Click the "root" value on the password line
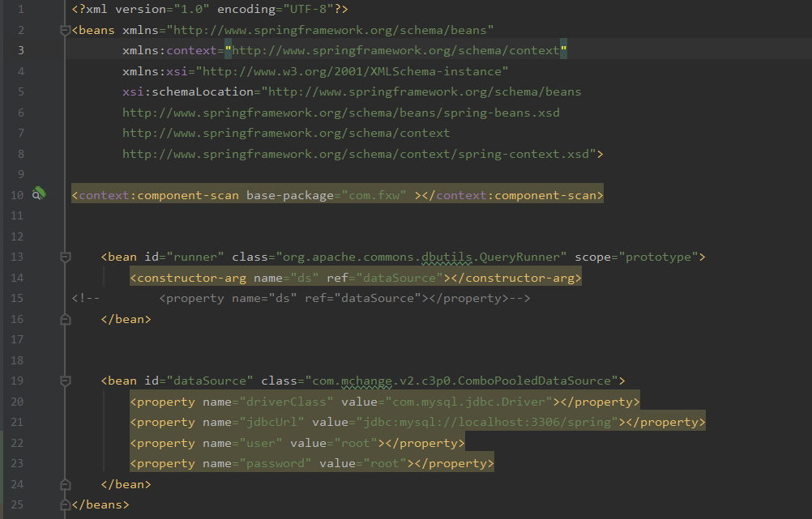 coord(385,464)
